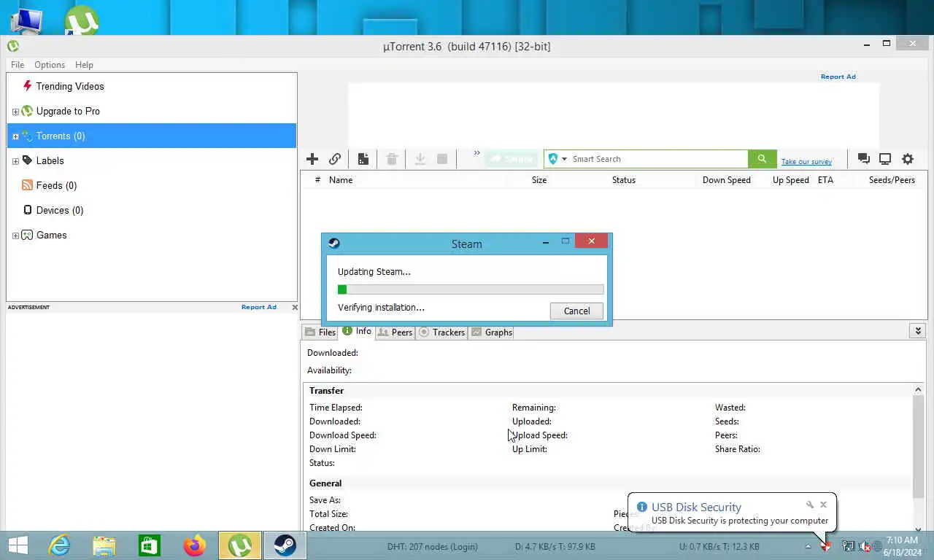Sort torrent list by Name column

click(341, 180)
